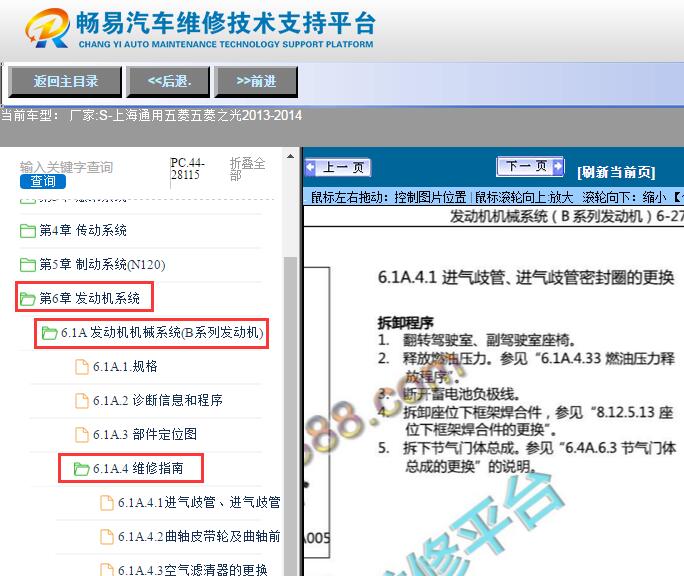The width and height of the screenshot is (684, 576).
Task: Click the folder icon for 第4章 传动系统
Action: point(28,230)
